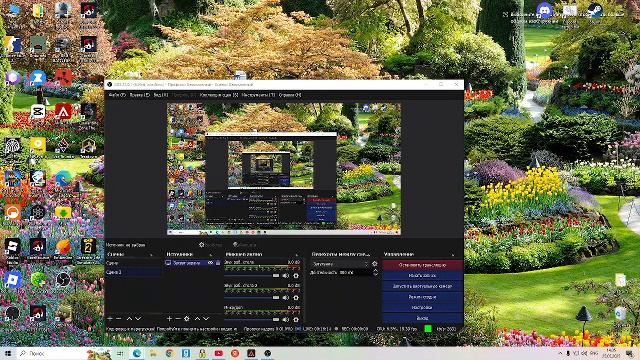Pop out the Audio Mixer dock via its header icon
Screen dimensions: 640x360
point(297,255)
